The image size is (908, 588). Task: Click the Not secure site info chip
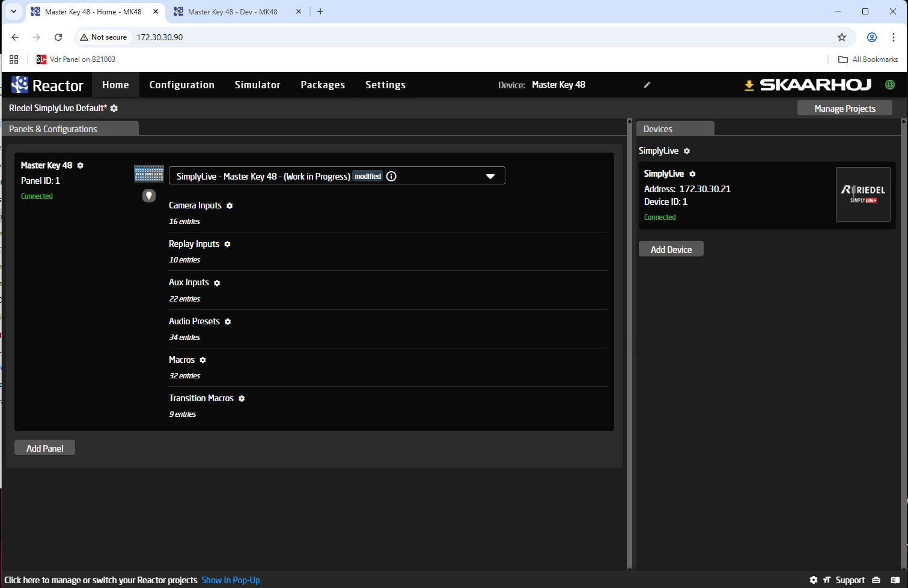(x=103, y=37)
